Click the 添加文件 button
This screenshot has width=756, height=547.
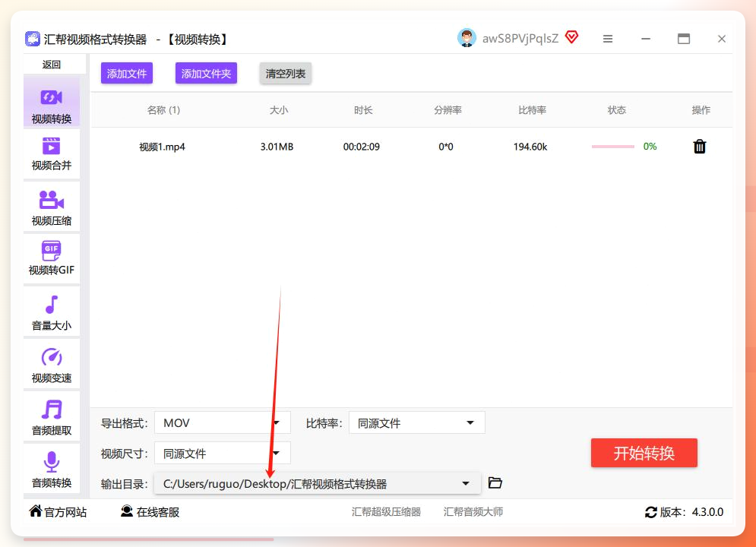point(127,73)
